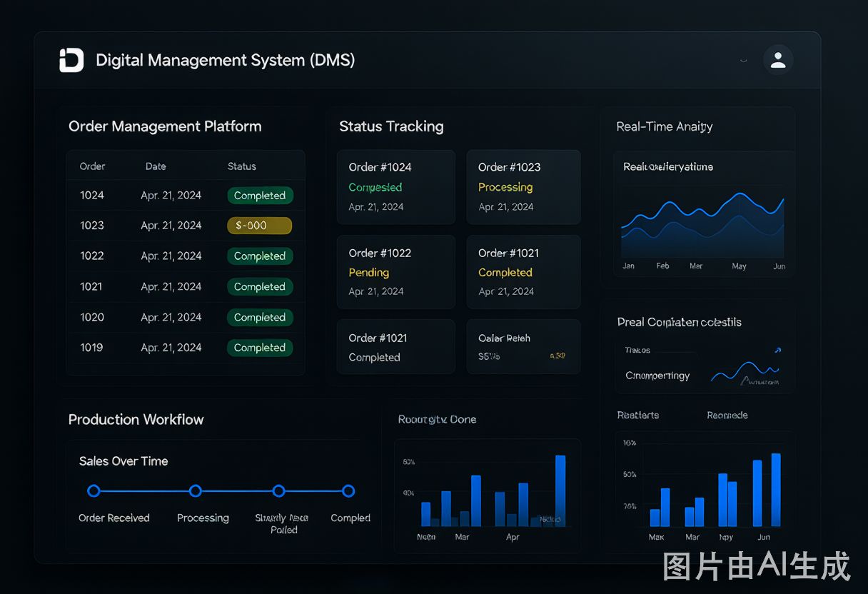
Task: Click the Roungtv. Done chart heading
Action: [x=437, y=420]
